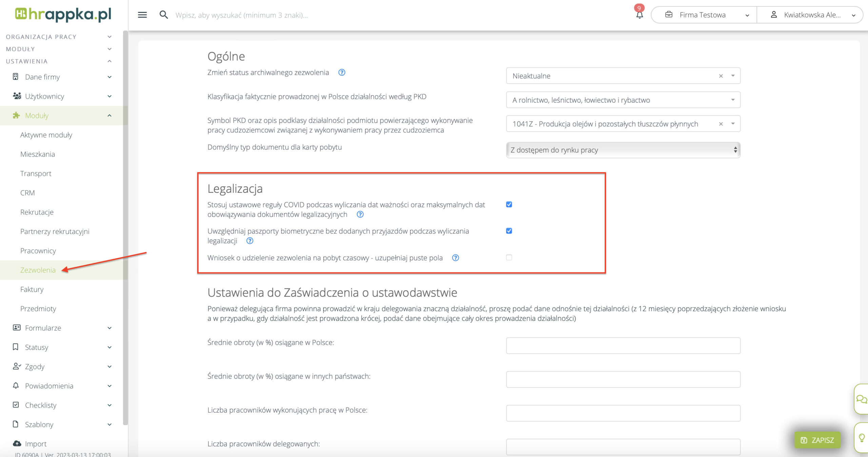
Task: Uncheck COVID statutory rules checkbox
Action: [509, 204]
